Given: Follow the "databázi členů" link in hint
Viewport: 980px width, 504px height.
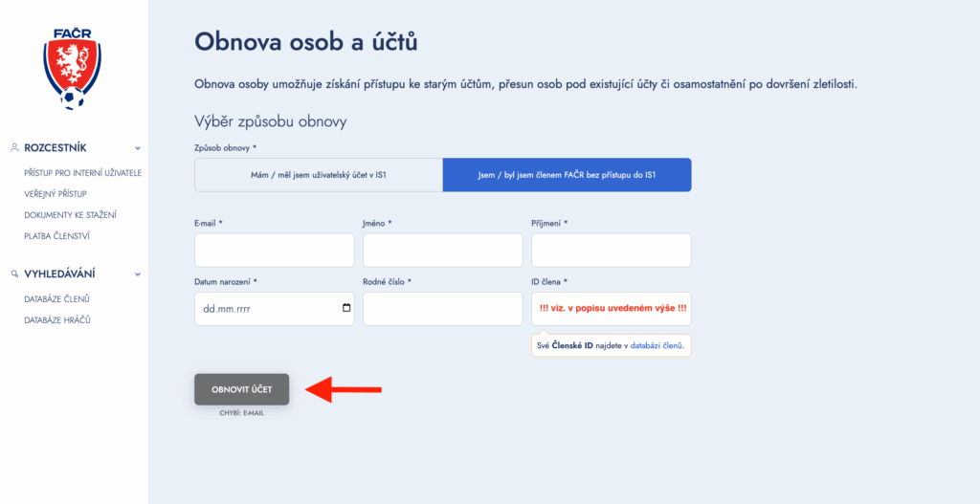Looking at the screenshot, I should point(660,344).
